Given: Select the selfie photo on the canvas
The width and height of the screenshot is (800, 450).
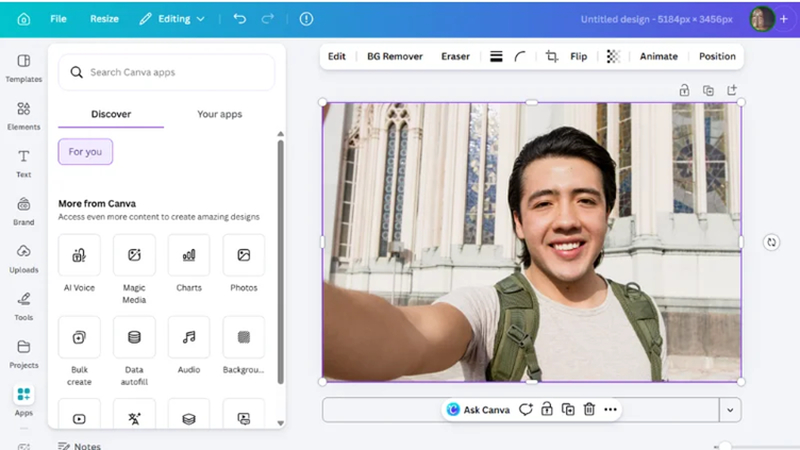Looking at the screenshot, I should 532,242.
